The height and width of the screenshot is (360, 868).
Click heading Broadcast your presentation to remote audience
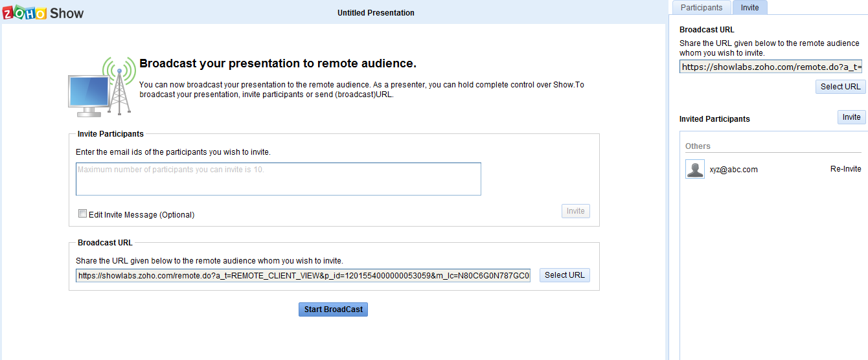[x=278, y=63]
